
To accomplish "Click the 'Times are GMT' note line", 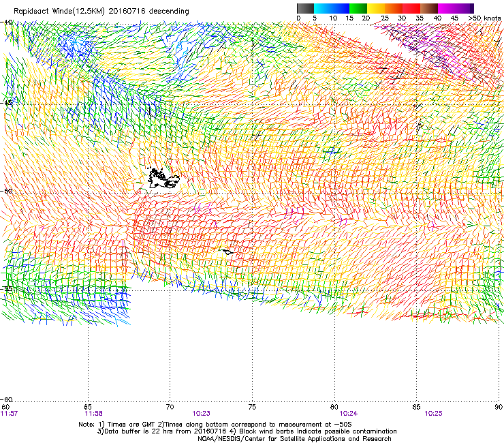I will coord(215,425).
